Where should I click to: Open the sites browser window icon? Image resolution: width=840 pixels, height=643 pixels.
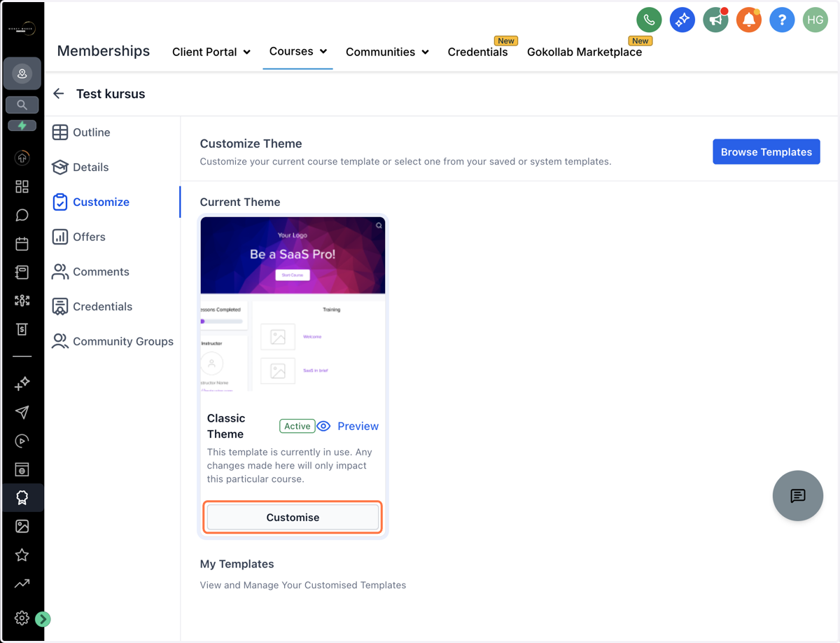click(x=22, y=469)
